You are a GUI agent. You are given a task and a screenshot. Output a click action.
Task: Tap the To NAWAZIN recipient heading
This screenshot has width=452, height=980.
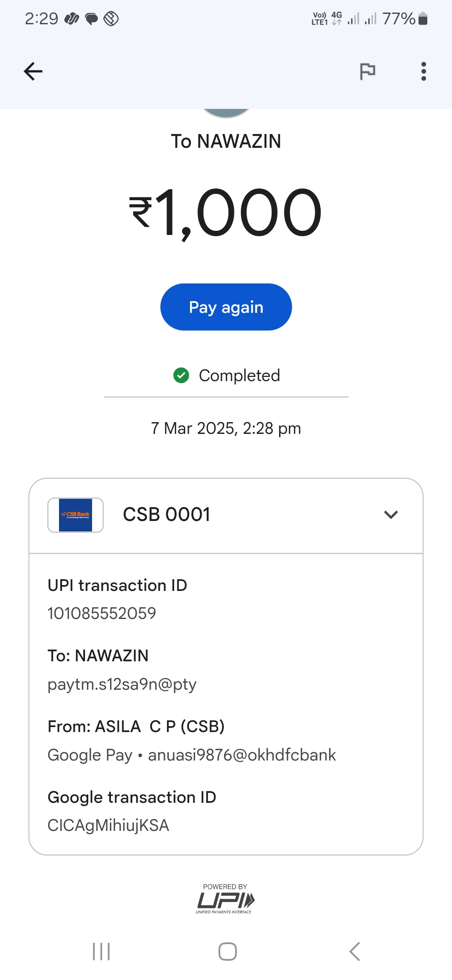tap(226, 142)
